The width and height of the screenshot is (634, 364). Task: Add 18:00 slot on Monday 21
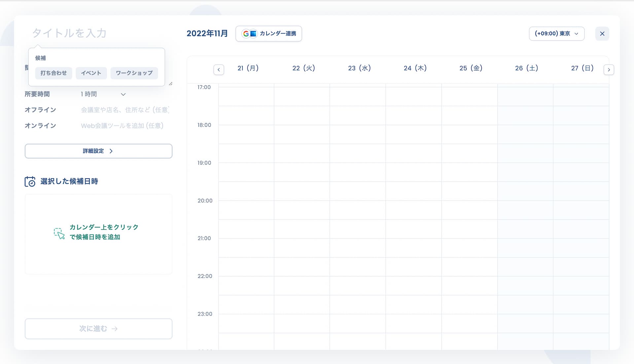[x=246, y=134]
